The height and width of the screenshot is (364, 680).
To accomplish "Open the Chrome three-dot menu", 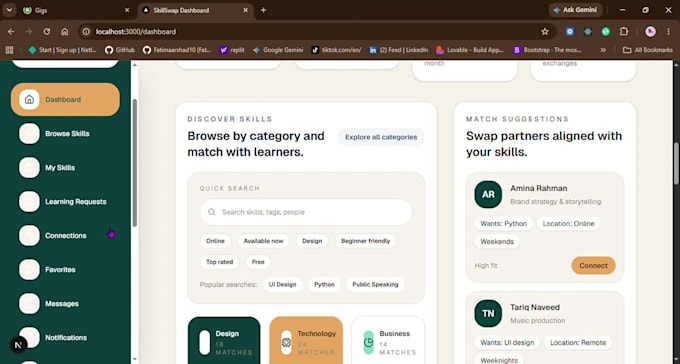I will pos(668,32).
